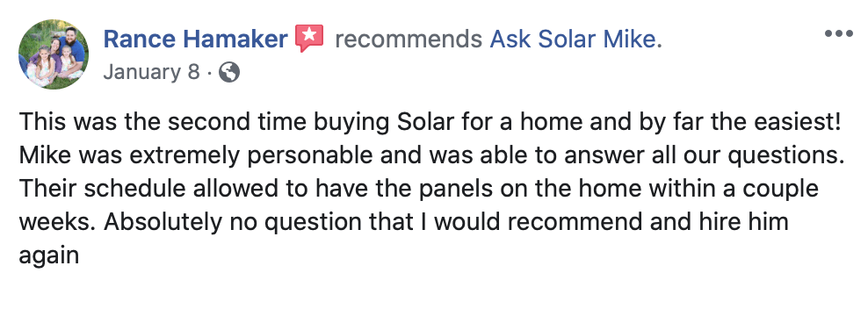Open the January 8 post timestamp
The height and width of the screenshot is (316, 868).
[151, 72]
